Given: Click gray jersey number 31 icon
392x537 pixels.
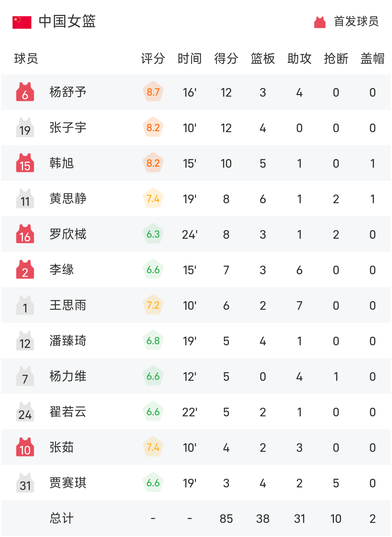Looking at the screenshot, I should click(x=25, y=483).
